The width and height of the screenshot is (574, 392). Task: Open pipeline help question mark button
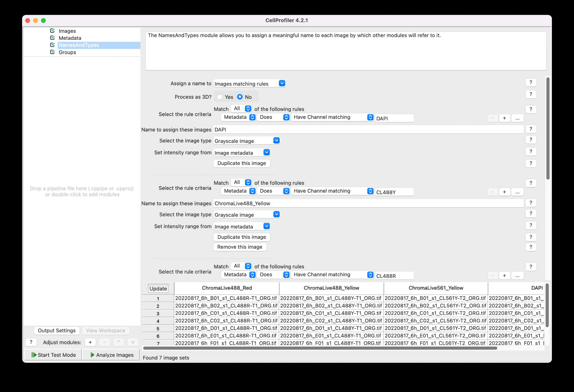(x=31, y=342)
